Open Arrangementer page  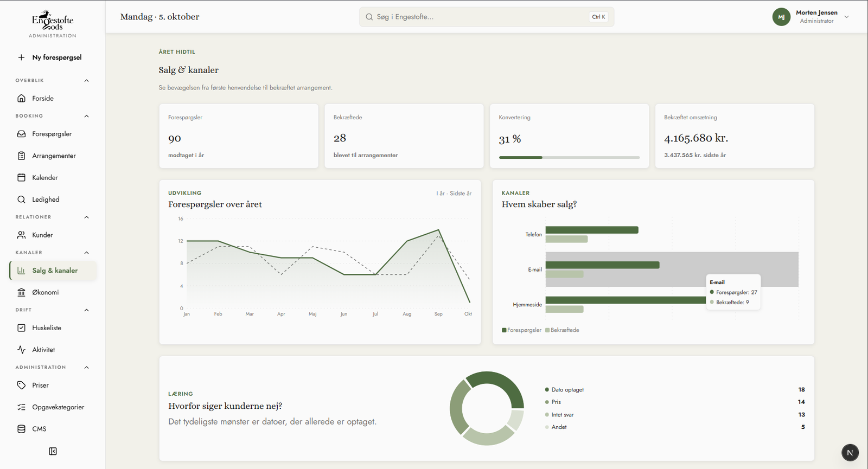click(53, 156)
